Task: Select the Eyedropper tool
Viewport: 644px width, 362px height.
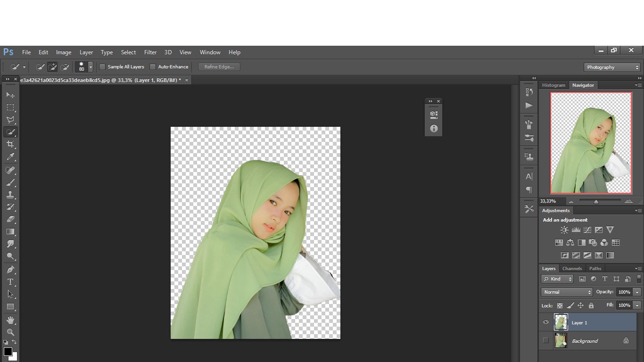Action: [10, 156]
